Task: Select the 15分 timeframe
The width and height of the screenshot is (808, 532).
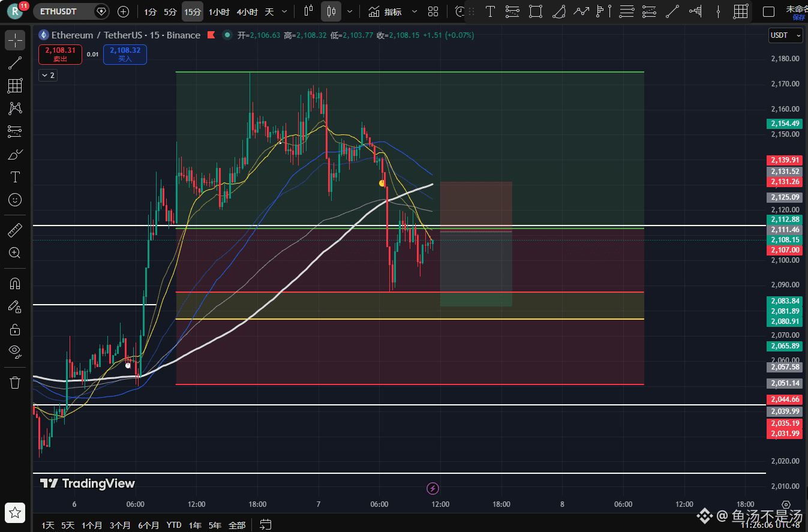Action: click(192, 11)
